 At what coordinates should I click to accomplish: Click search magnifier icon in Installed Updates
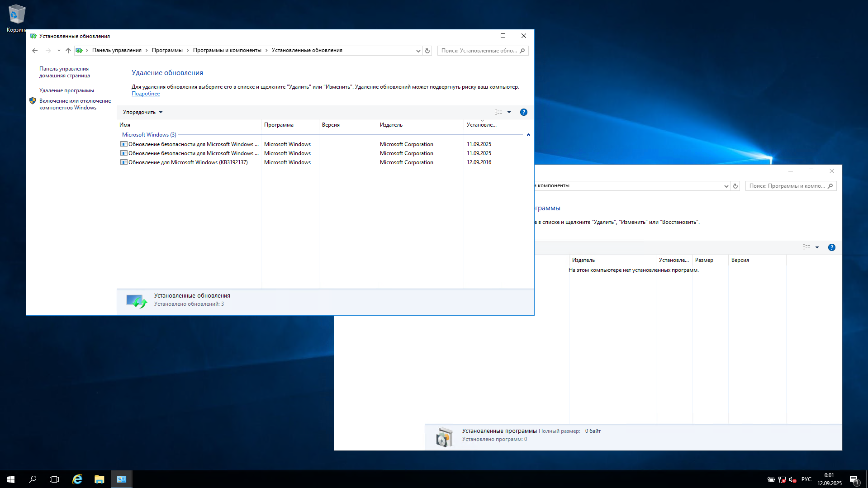522,51
